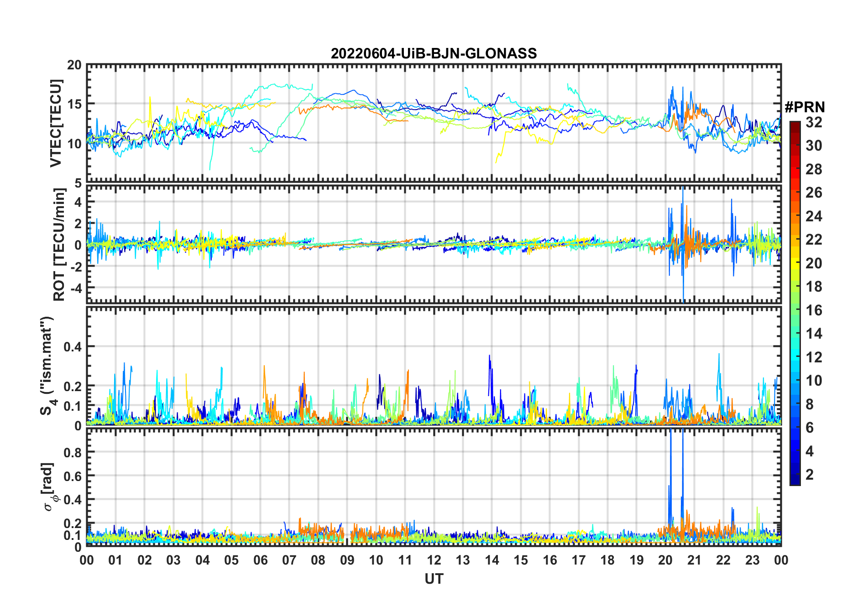Select the ROT [TECU/min] y-axis label
The height and width of the screenshot is (607, 868).
[x=59, y=244]
